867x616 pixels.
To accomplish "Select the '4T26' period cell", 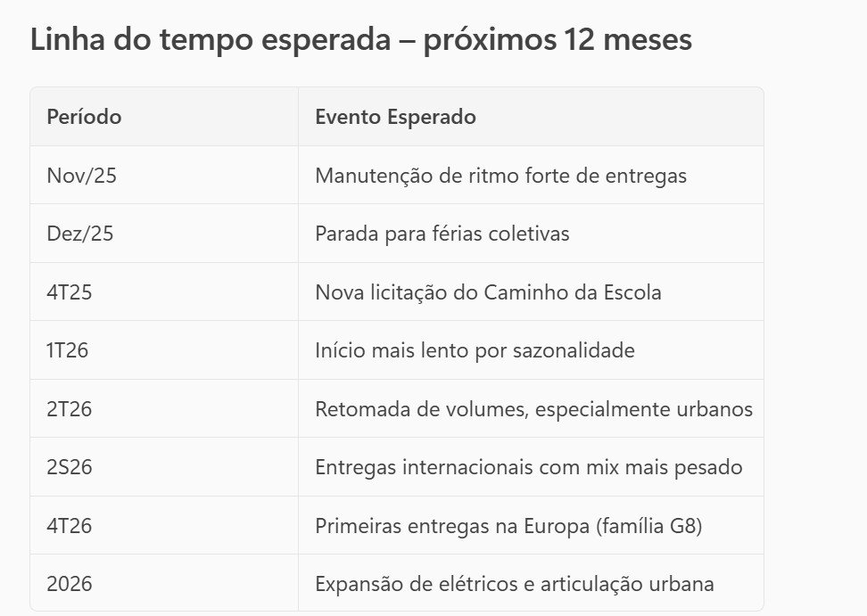I will click(x=70, y=526).
